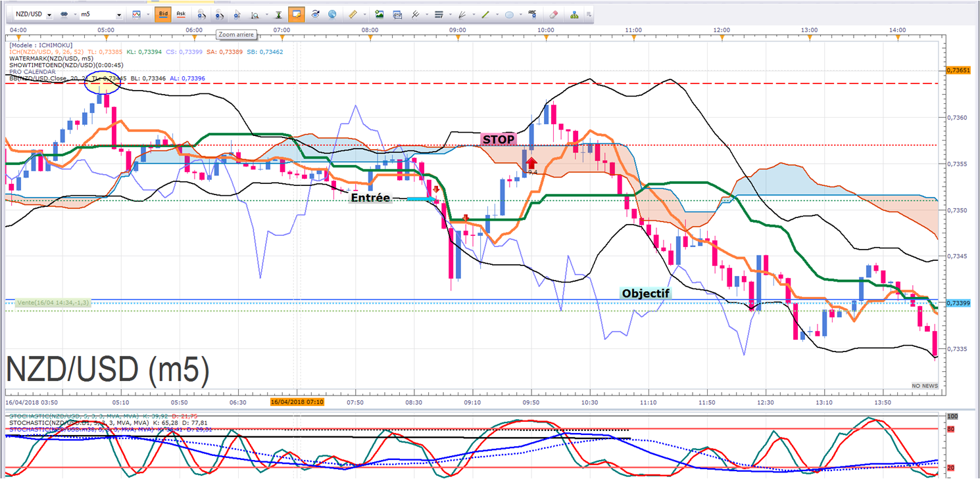This screenshot has width=980, height=479.
Task: Select the eraser tool
Action: point(553,14)
